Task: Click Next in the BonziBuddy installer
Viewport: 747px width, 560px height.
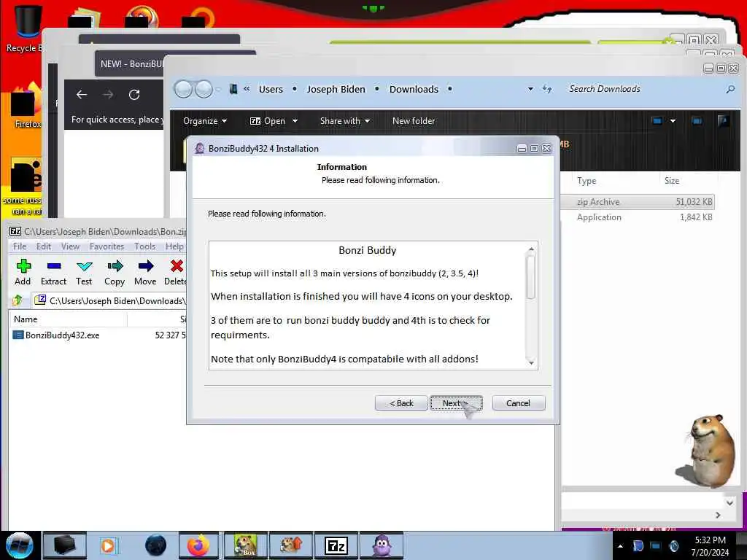Action: tap(456, 402)
